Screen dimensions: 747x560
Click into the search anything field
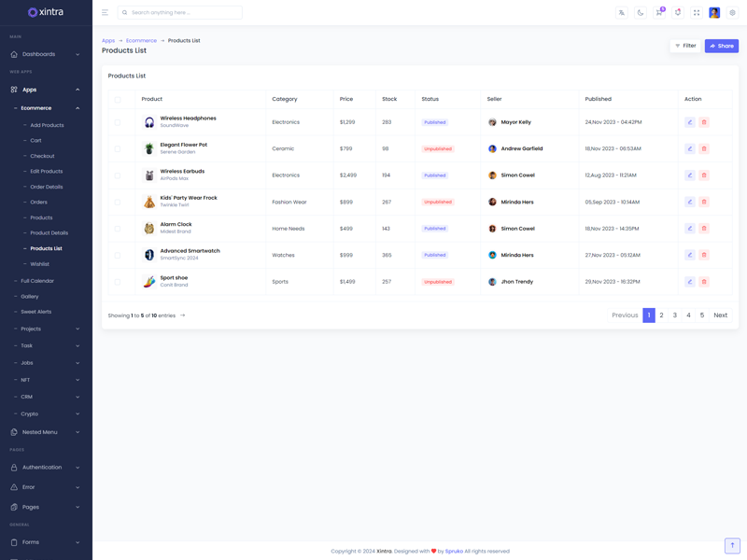[x=183, y=13]
